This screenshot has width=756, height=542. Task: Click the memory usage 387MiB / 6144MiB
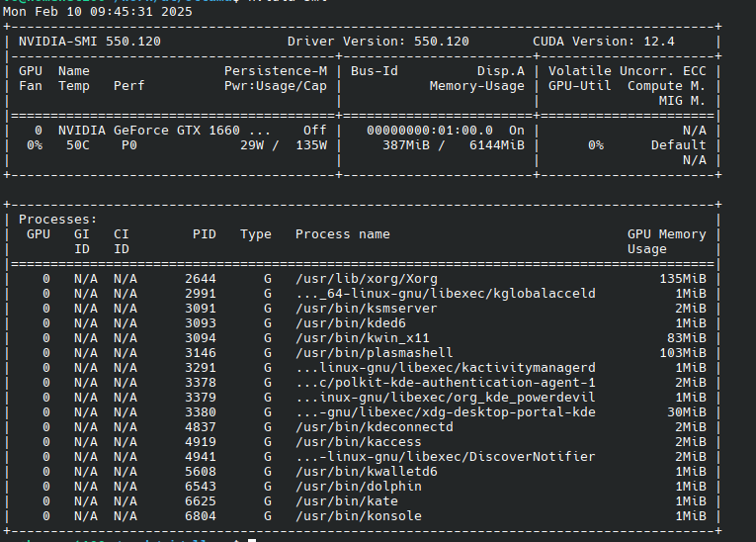point(454,145)
